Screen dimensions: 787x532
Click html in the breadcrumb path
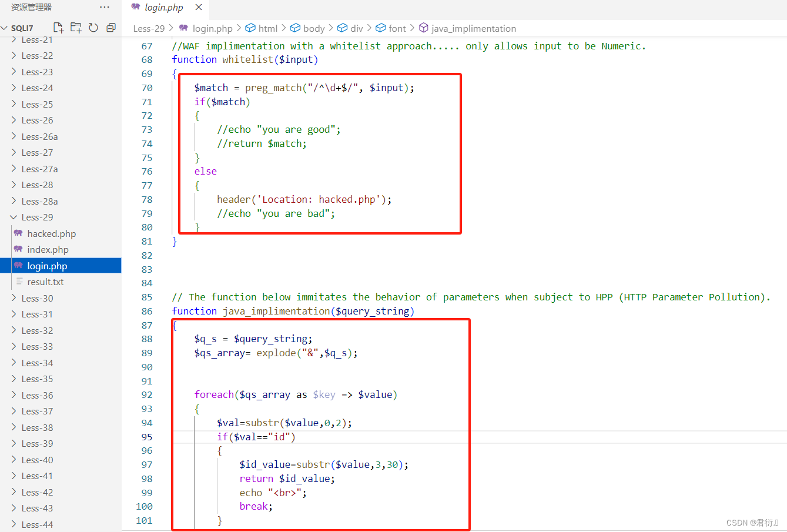pyautogui.click(x=268, y=28)
